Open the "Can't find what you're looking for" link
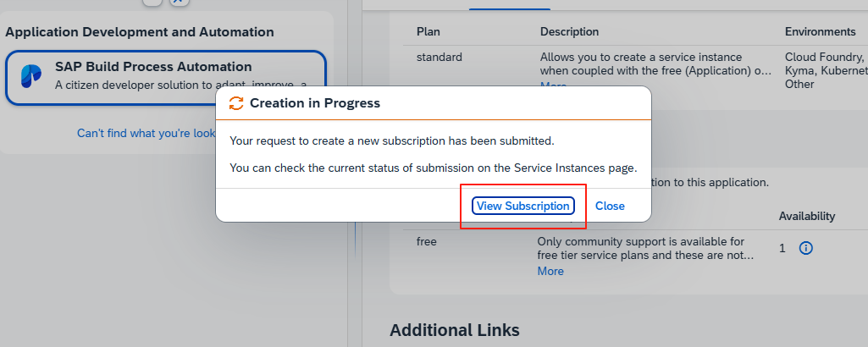 [146, 133]
